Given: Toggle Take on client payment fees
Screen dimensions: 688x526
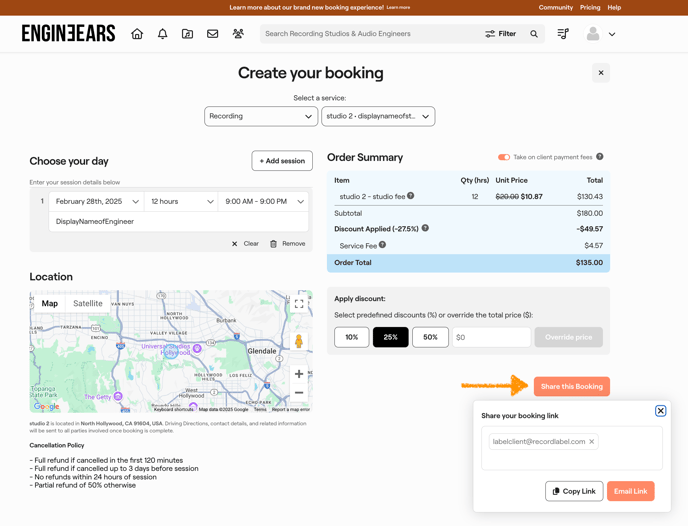Looking at the screenshot, I should point(504,157).
